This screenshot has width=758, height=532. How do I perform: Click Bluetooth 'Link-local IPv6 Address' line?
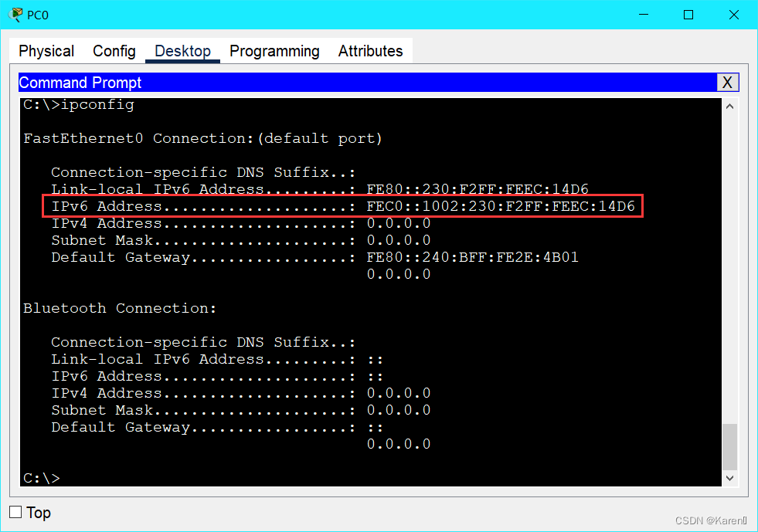(x=217, y=360)
